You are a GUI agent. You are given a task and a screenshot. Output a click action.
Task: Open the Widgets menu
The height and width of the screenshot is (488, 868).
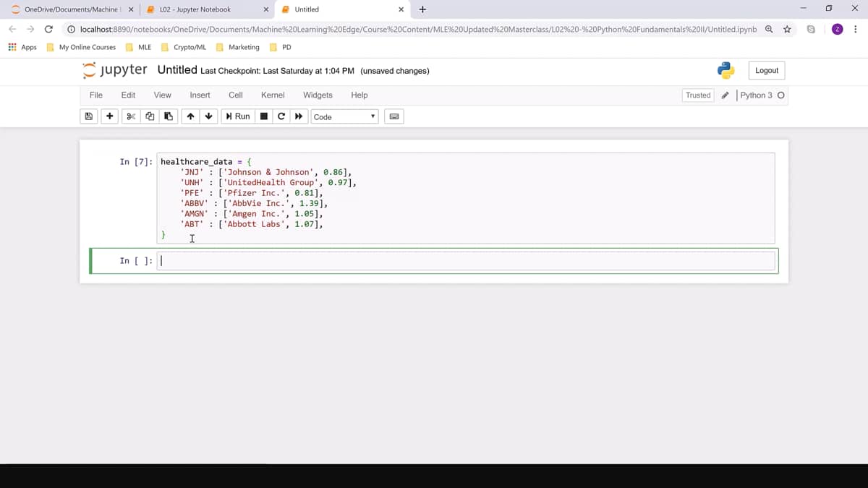click(318, 95)
